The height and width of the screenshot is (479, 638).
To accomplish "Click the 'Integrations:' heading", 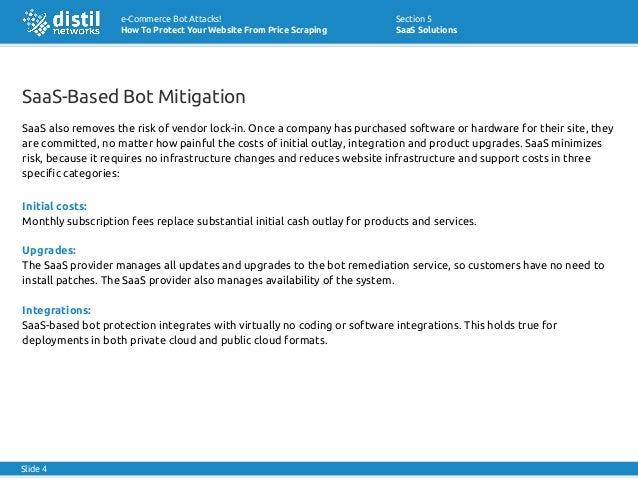I will tap(56, 310).
